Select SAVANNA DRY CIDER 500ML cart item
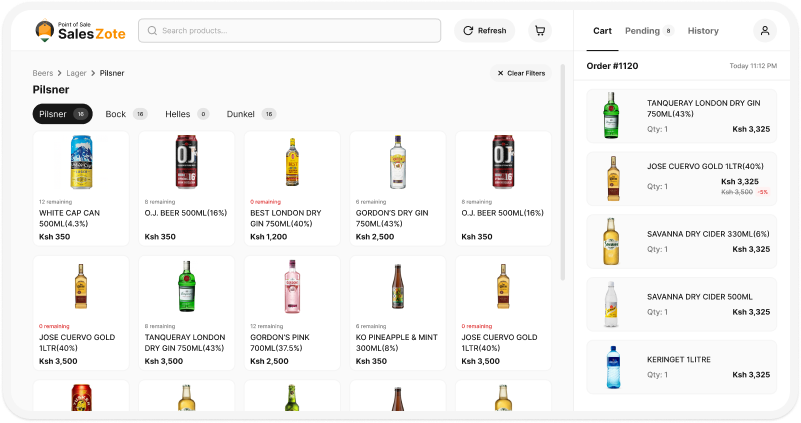 681,304
